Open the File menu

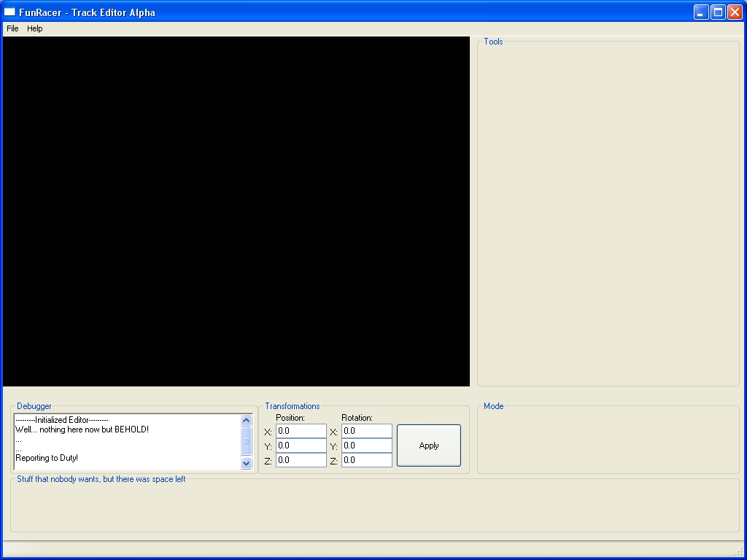coord(12,28)
